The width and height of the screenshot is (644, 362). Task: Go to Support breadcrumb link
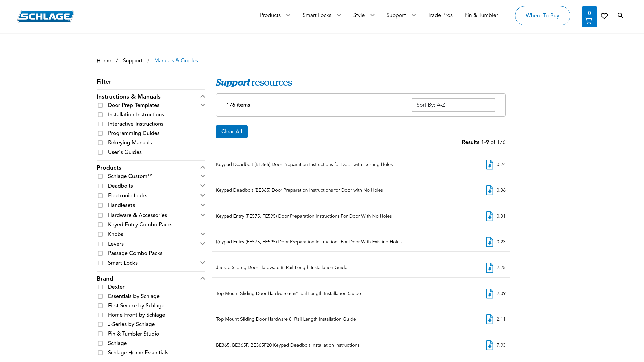[x=132, y=61]
